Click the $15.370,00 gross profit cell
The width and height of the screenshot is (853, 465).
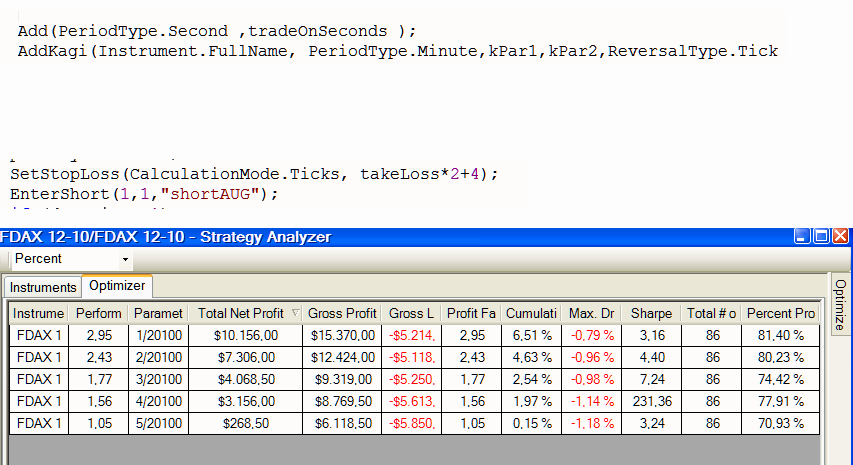click(x=342, y=336)
